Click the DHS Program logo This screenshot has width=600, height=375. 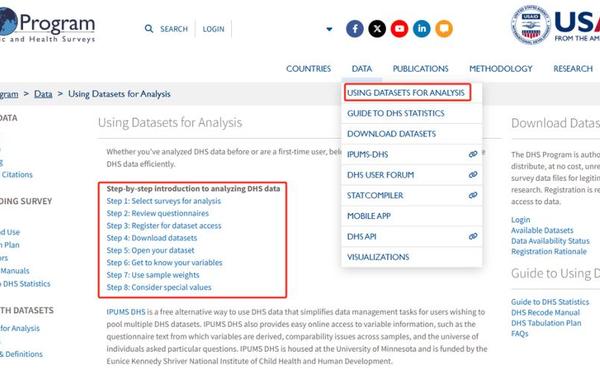(46, 25)
